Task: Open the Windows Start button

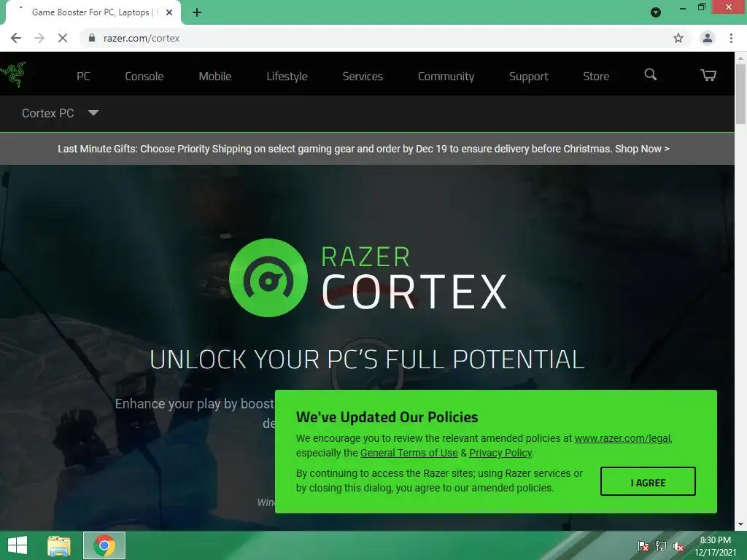Action: point(18,545)
